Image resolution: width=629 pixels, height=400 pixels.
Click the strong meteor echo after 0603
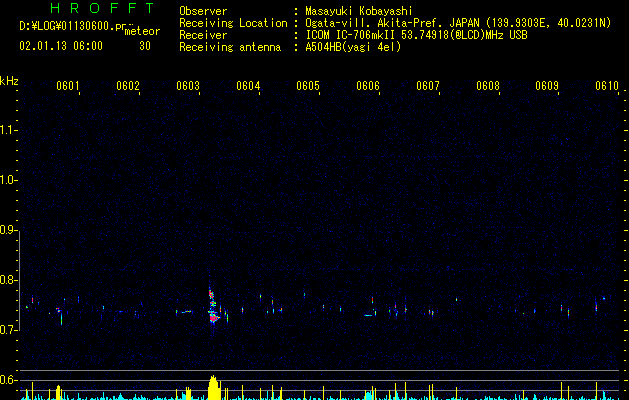213,307
